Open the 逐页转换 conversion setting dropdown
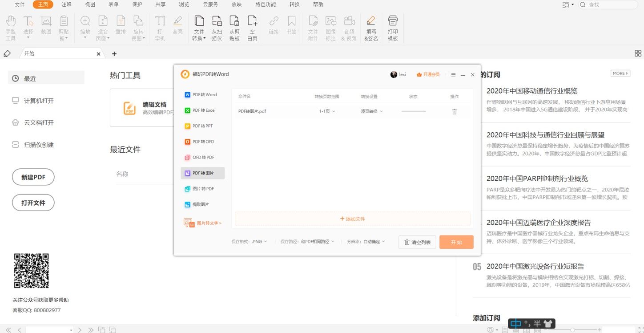The image size is (644, 333). [x=371, y=111]
